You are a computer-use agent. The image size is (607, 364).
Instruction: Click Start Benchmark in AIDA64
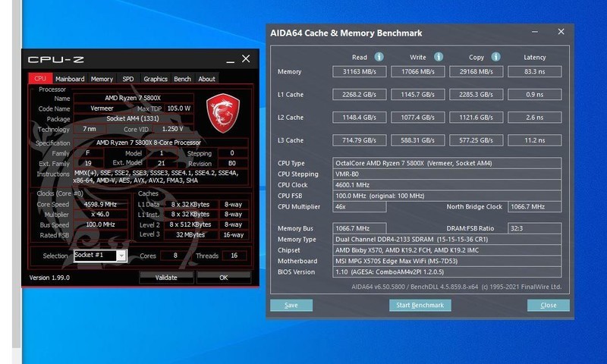point(420,305)
